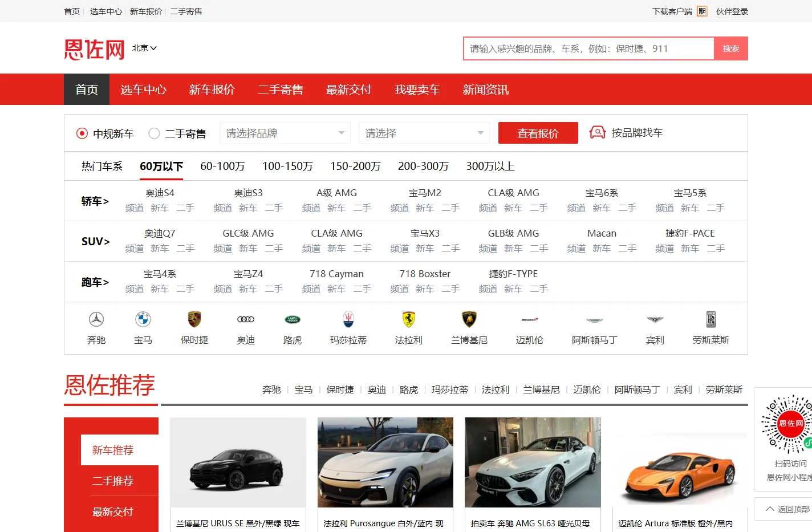The image size is (812, 532).
Task: Click the 718 Cayman model link
Action: click(x=336, y=274)
